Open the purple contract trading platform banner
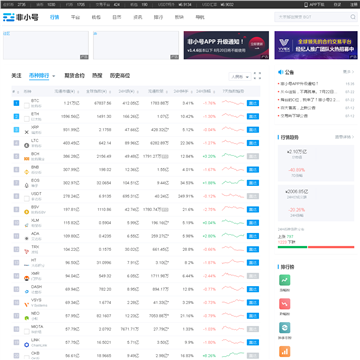The width and height of the screenshot is (360, 360). (x=316, y=45)
